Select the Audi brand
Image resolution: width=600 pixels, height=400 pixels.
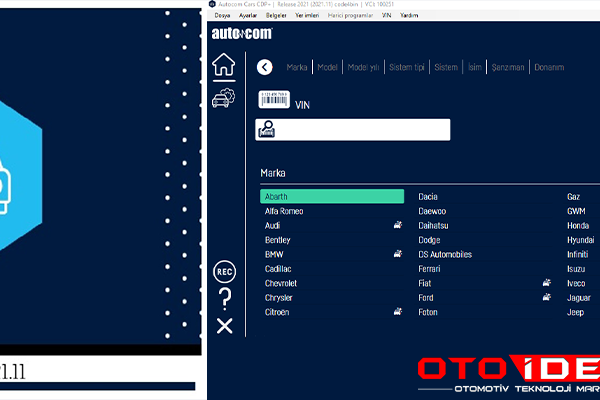point(272,225)
